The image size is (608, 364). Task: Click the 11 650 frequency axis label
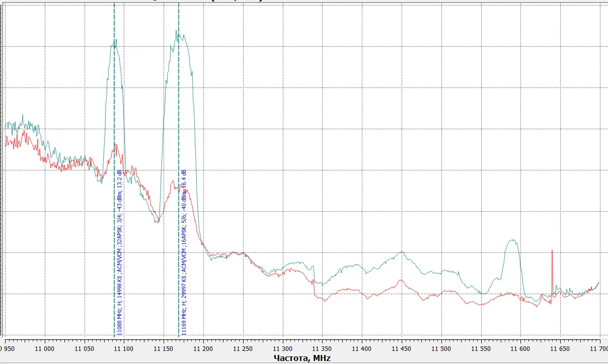[x=559, y=348]
